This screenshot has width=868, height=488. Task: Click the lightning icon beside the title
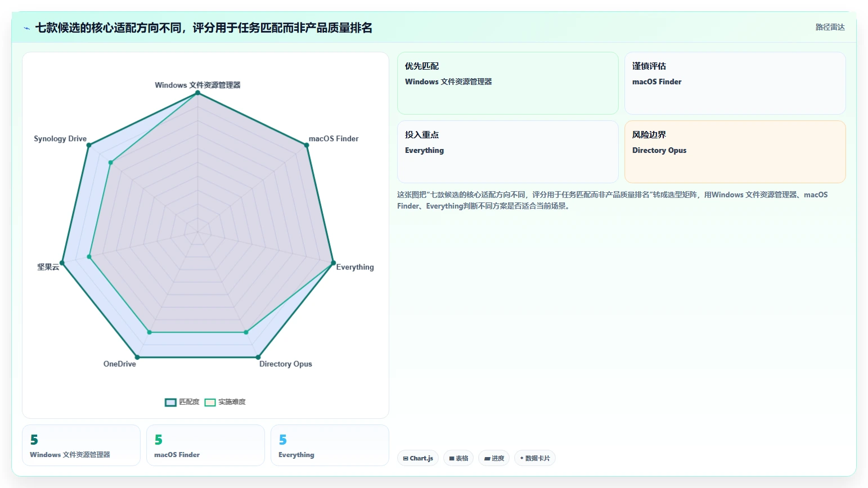pos(26,28)
